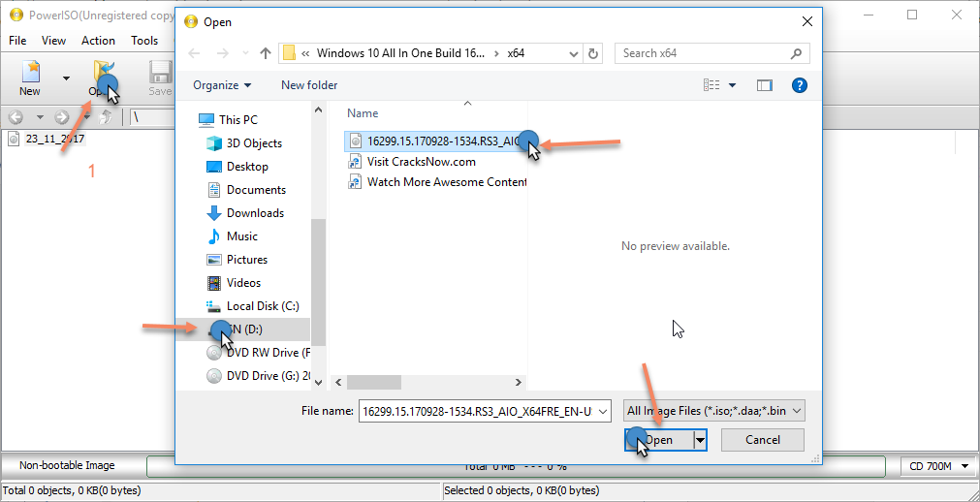Select the 23_11_2017 disc item in PowerISO
The width and height of the screenshot is (980, 502).
(47, 139)
